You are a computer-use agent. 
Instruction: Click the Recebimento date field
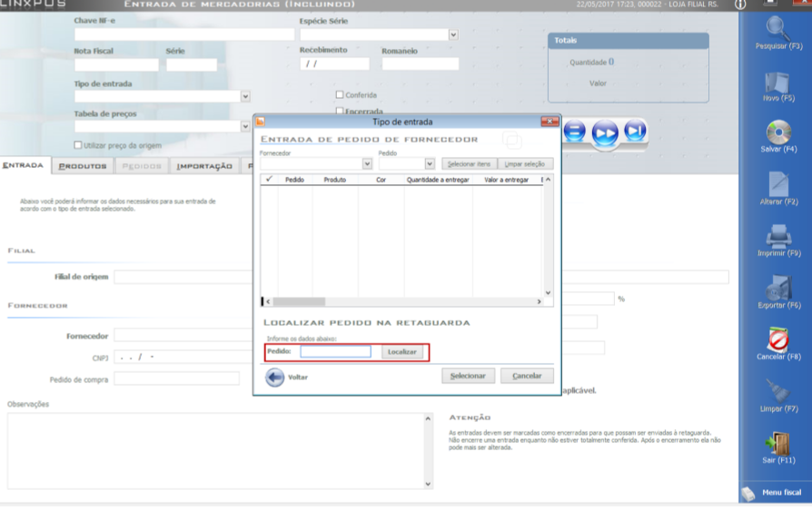334,64
